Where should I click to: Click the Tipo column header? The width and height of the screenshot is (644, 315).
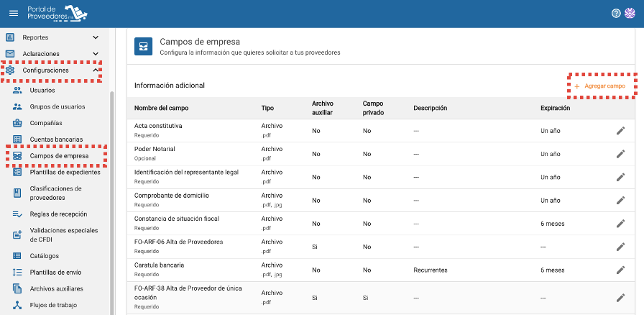click(x=267, y=108)
